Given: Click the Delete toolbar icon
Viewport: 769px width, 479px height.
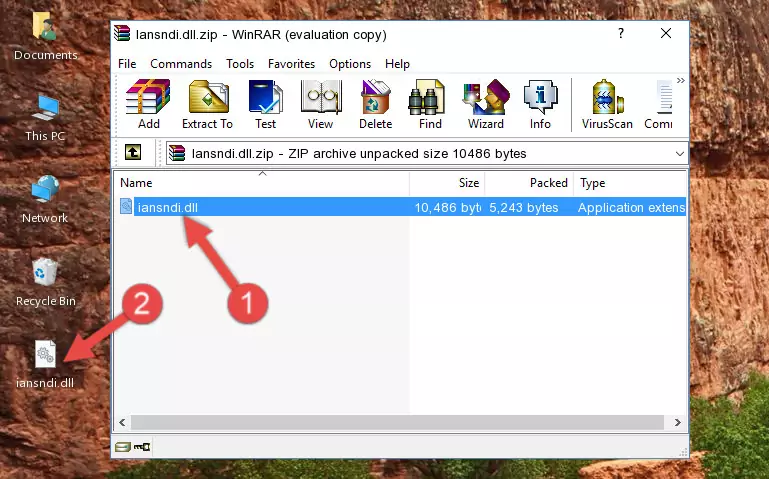Looking at the screenshot, I should (x=376, y=104).
